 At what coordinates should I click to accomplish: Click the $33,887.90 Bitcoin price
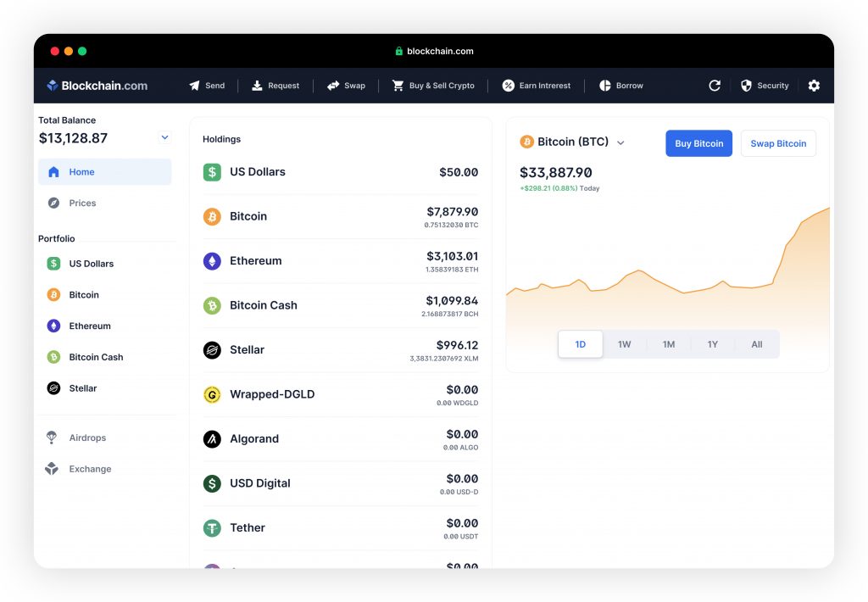click(556, 173)
